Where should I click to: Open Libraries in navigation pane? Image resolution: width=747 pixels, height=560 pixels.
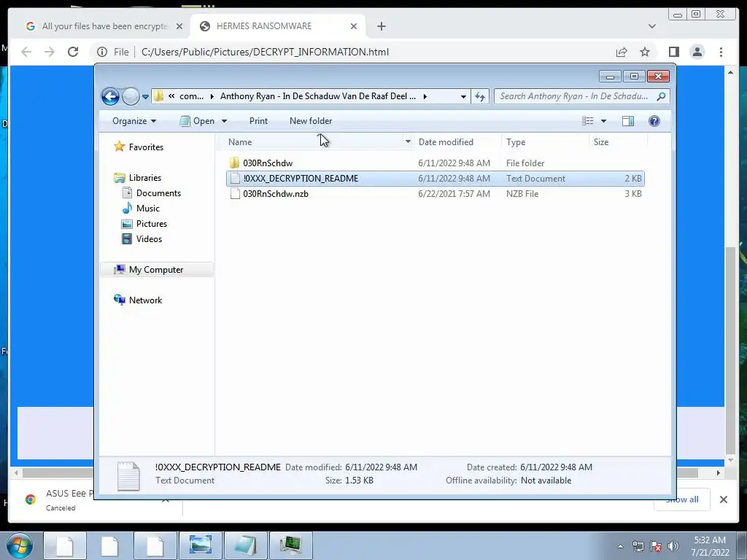pyautogui.click(x=138, y=178)
